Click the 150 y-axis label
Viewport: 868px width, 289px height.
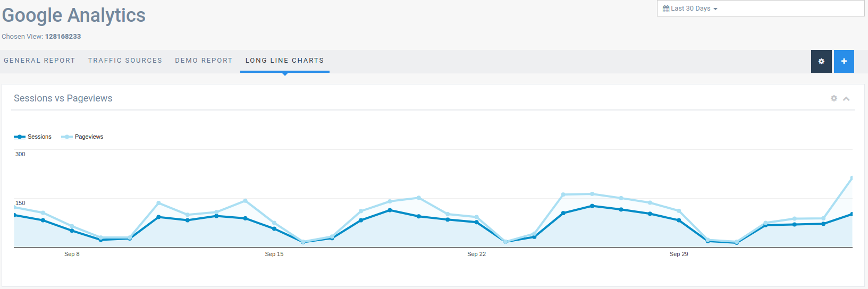[x=20, y=203]
